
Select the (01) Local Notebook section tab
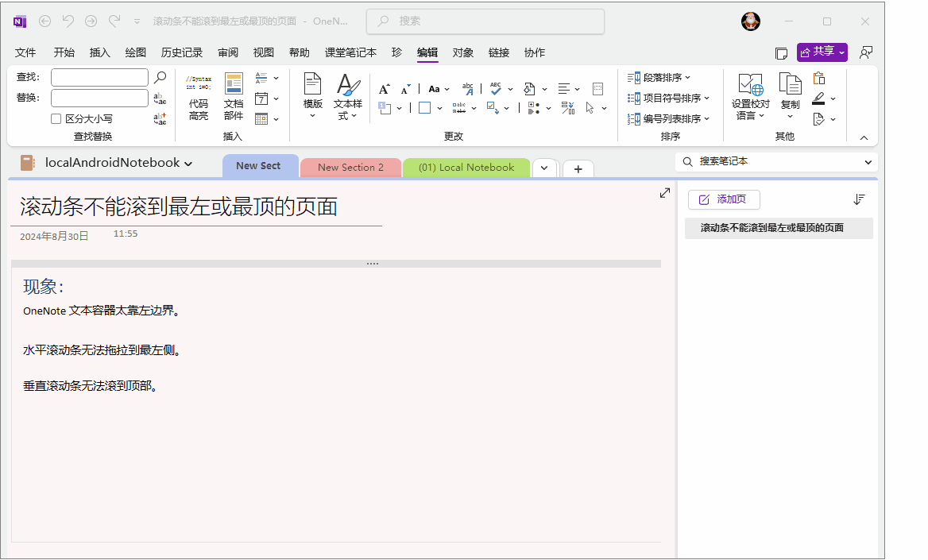pos(466,168)
